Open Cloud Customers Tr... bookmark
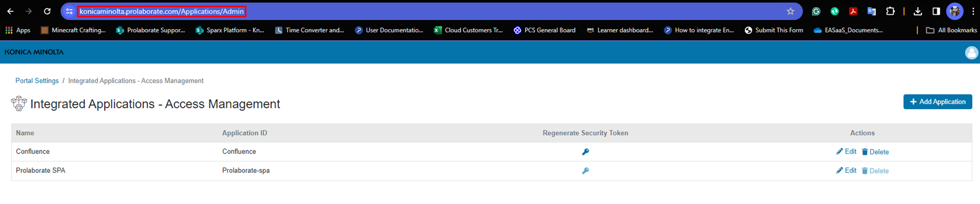 coord(468,30)
